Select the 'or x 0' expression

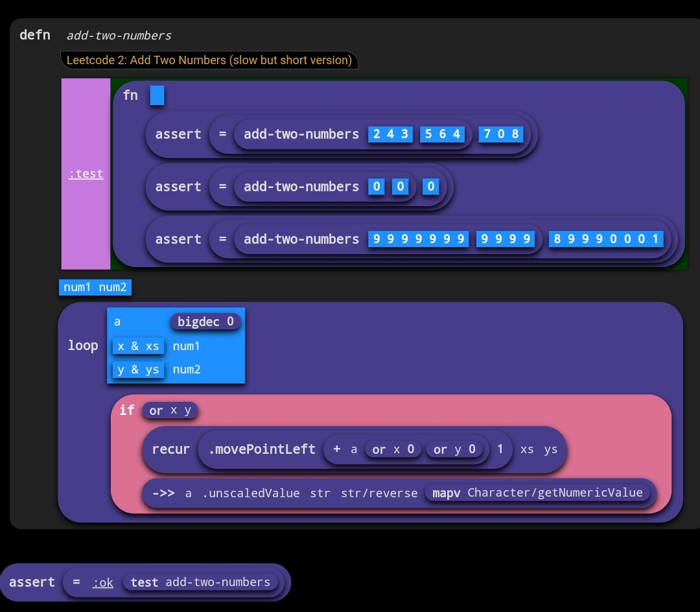[393, 449]
